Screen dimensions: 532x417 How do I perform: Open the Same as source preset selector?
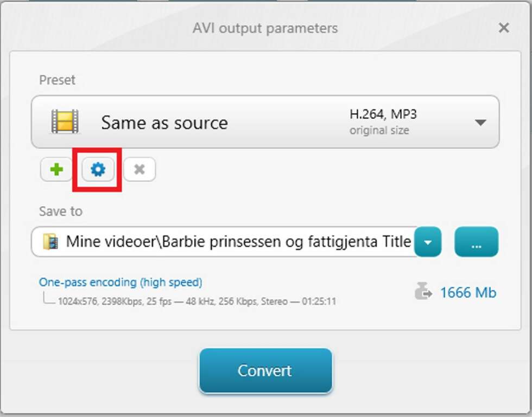pyautogui.click(x=265, y=121)
